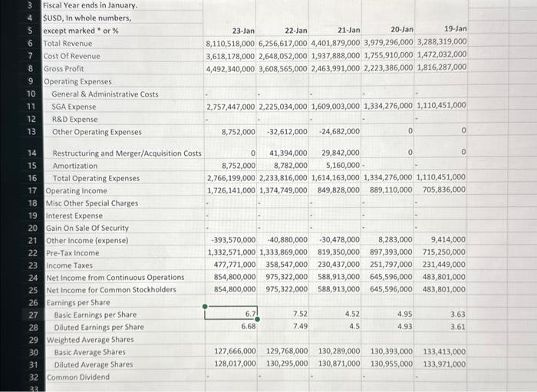537x392 pixels.
Task: Select cell with value 1,332,571,000
Action: (231, 252)
